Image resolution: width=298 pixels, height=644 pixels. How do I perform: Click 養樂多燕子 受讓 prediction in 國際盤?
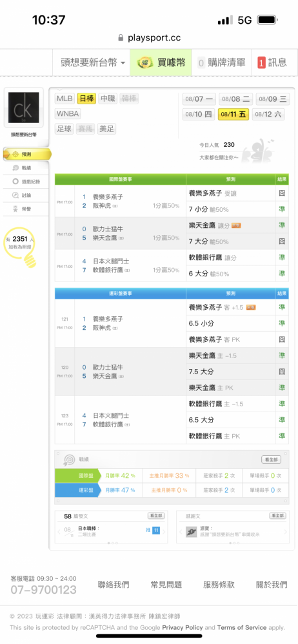click(x=213, y=193)
